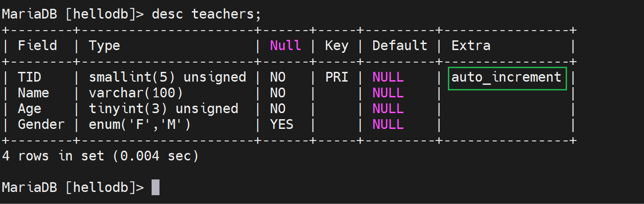
Task: Click 'smallint(5) unsigned' type text
Action: coord(167,77)
